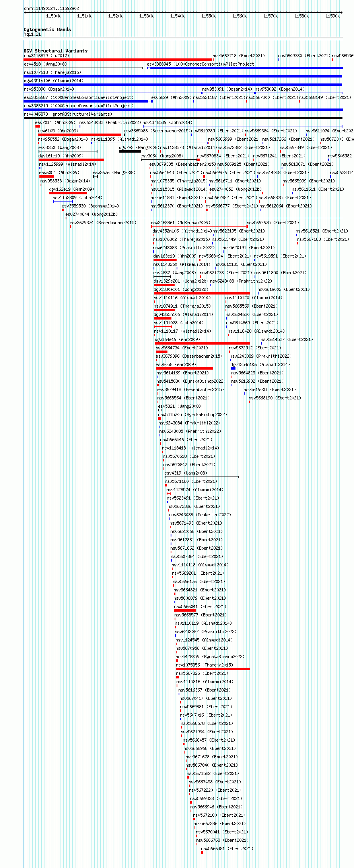Select the esv2740644 (Wong2012b) label
Screen dimensions: 354x868
(x=91, y=214)
